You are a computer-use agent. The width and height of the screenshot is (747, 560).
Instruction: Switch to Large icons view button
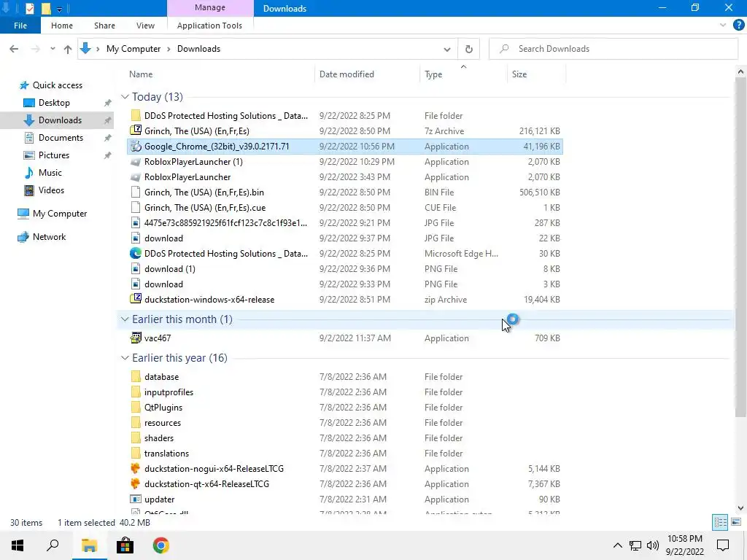(736, 522)
